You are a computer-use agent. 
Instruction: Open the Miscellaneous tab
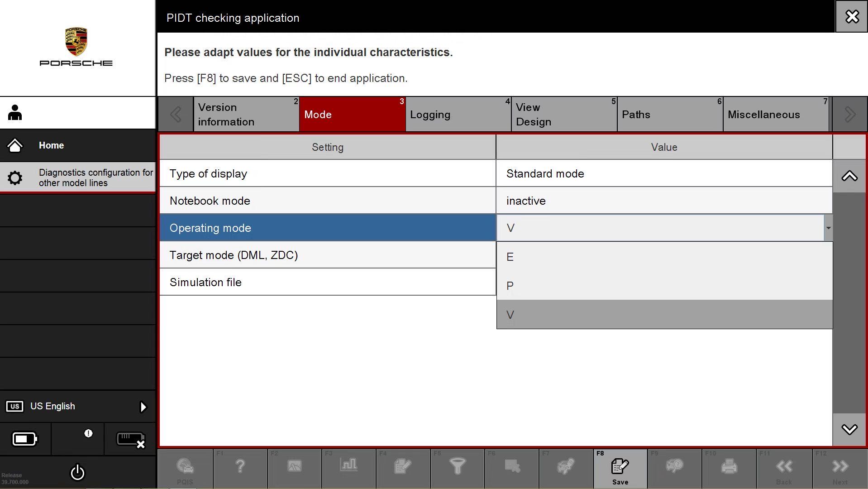pyautogui.click(x=776, y=115)
